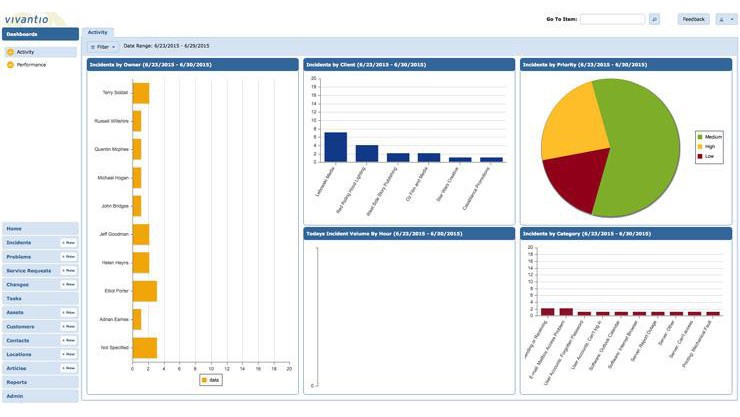The height and width of the screenshot is (417, 740).
Task: Create new Service Request with New button
Action: (x=68, y=271)
